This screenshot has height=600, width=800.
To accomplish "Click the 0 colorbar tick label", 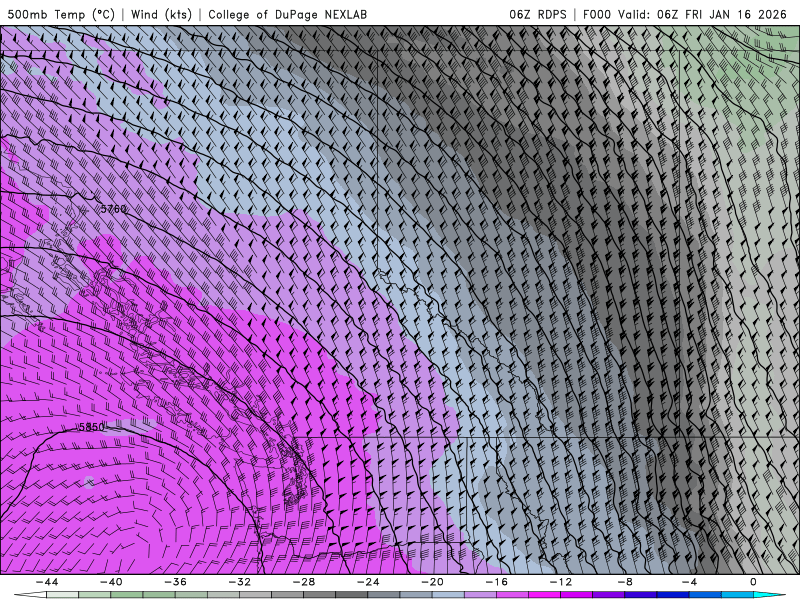I will pos(754,582).
